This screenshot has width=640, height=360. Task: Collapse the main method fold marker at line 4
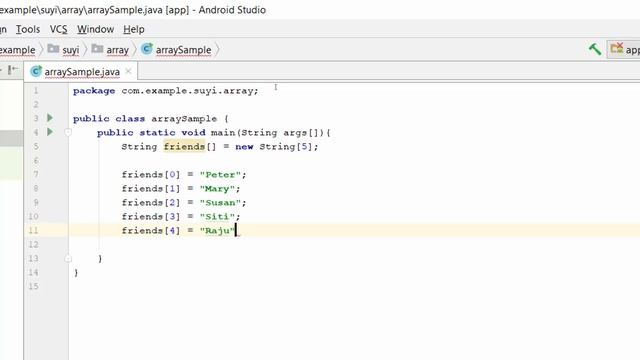pyautogui.click(x=68, y=132)
